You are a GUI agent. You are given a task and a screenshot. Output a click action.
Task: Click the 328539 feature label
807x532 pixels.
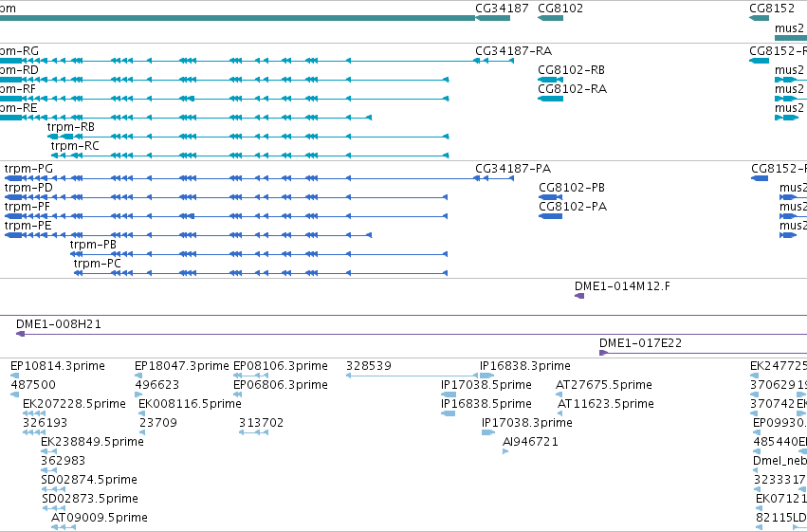click(369, 366)
